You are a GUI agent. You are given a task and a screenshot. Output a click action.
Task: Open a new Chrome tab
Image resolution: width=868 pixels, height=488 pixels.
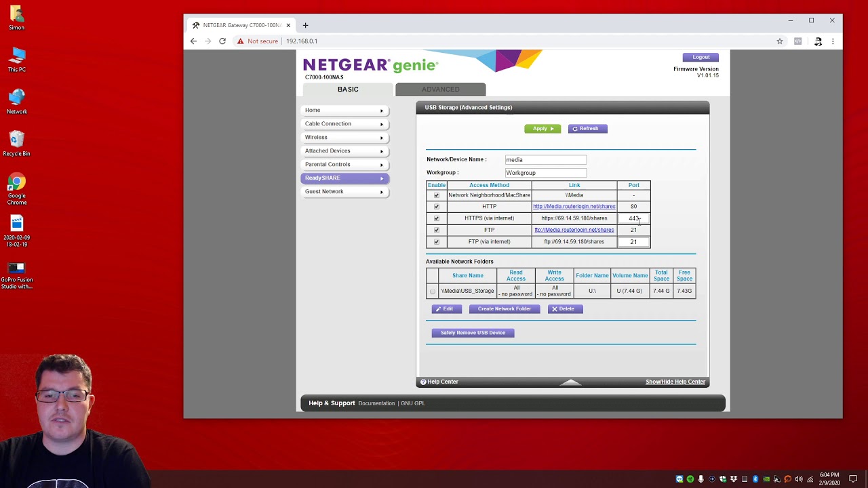point(305,25)
